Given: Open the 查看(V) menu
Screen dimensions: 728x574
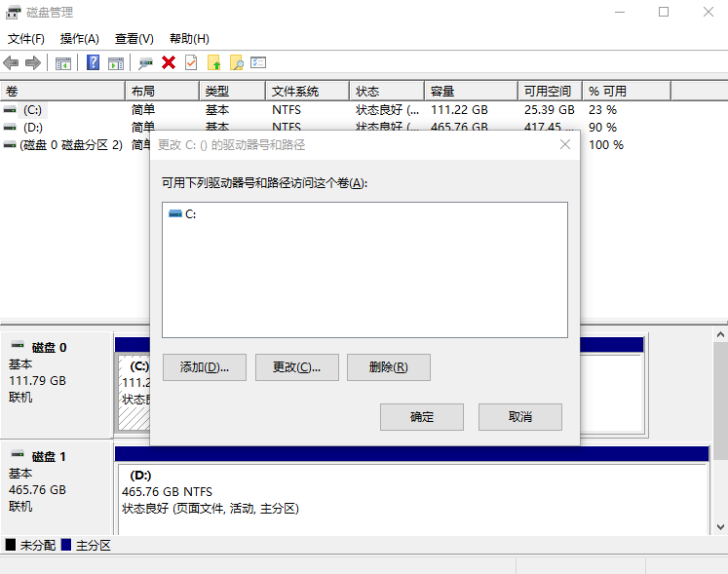Looking at the screenshot, I should [x=134, y=39].
